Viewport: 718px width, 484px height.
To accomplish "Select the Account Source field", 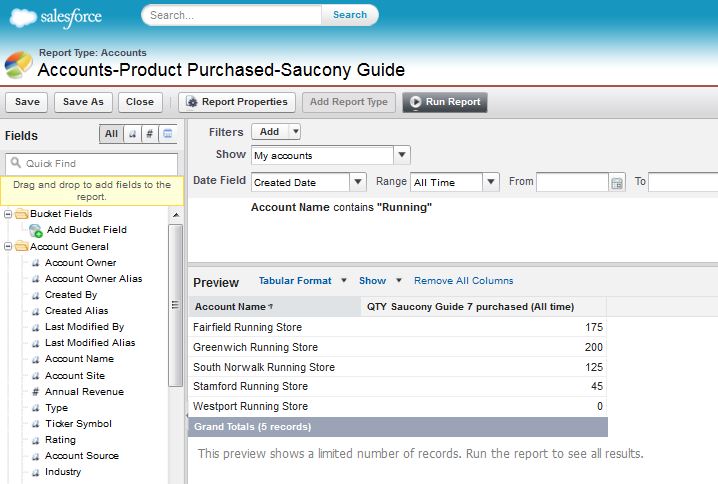I will click(x=82, y=456).
